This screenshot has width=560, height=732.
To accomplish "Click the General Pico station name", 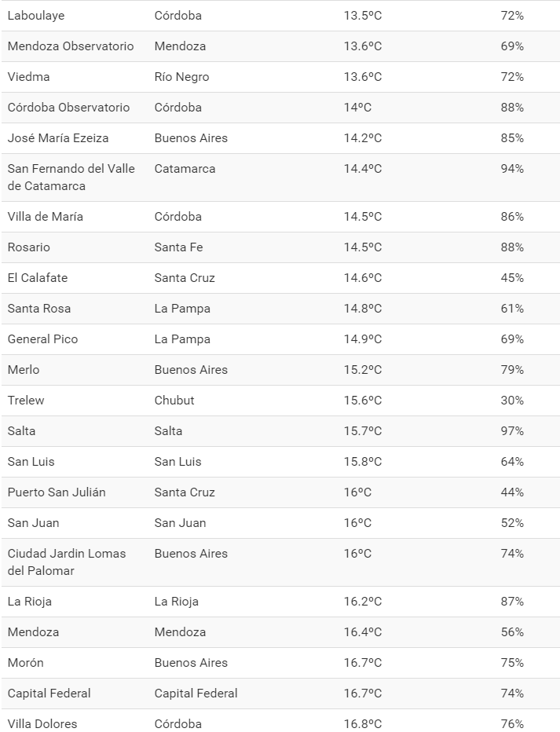I will point(42,339).
